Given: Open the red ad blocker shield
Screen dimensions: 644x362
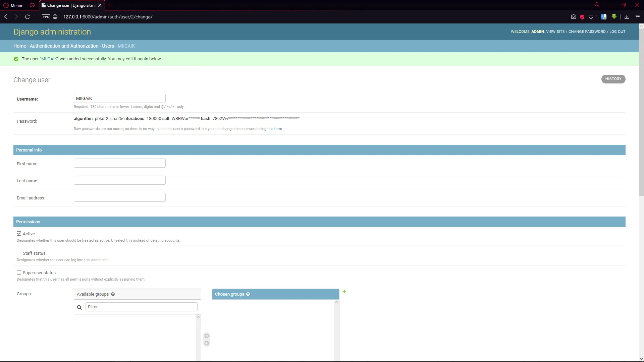Looking at the screenshot, I should (x=582, y=17).
